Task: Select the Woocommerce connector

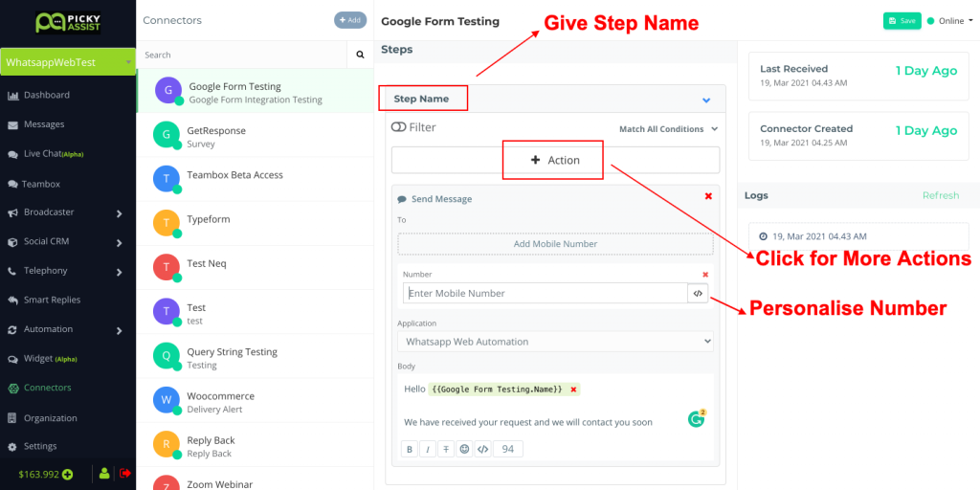Action: pyautogui.click(x=255, y=401)
